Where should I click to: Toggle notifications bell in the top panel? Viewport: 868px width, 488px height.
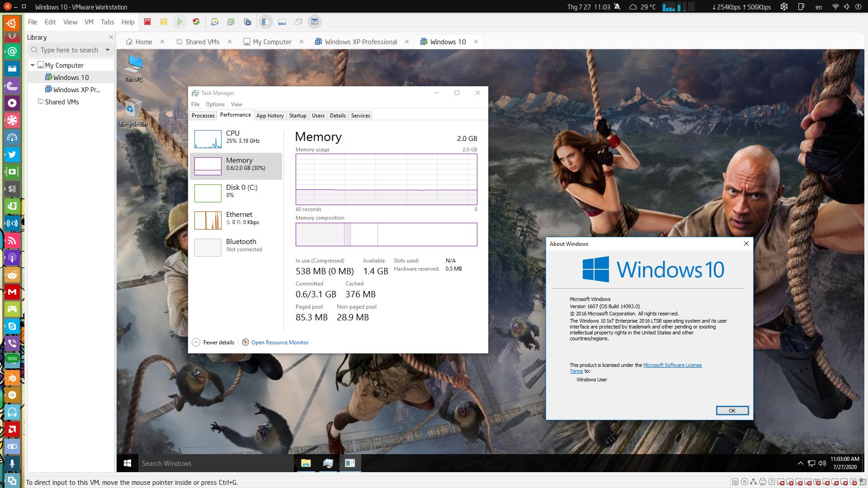pyautogui.click(x=618, y=7)
